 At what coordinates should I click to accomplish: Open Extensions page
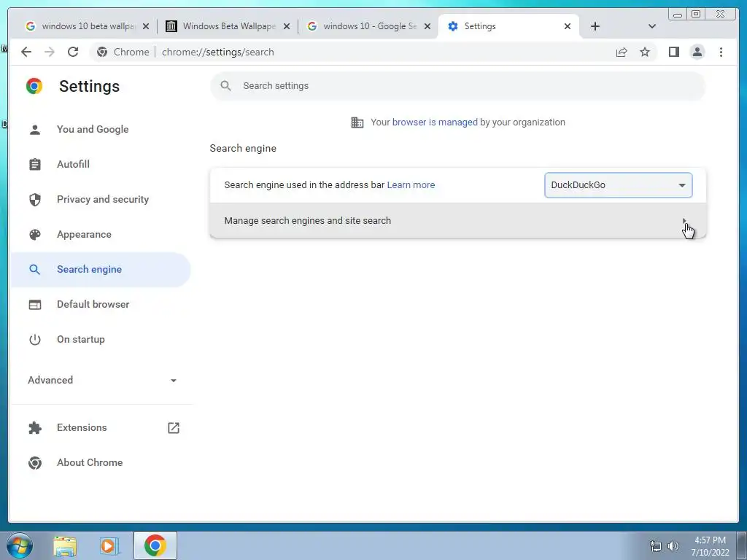[x=101, y=427]
